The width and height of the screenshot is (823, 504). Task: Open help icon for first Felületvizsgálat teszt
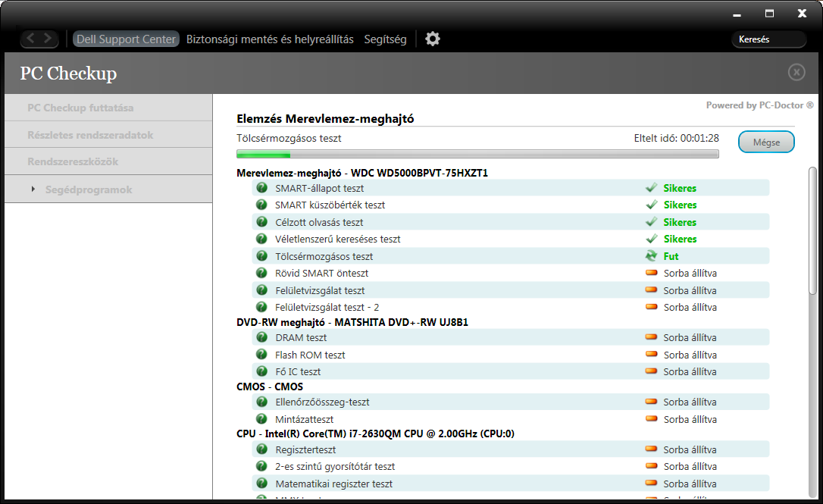pyautogui.click(x=261, y=290)
